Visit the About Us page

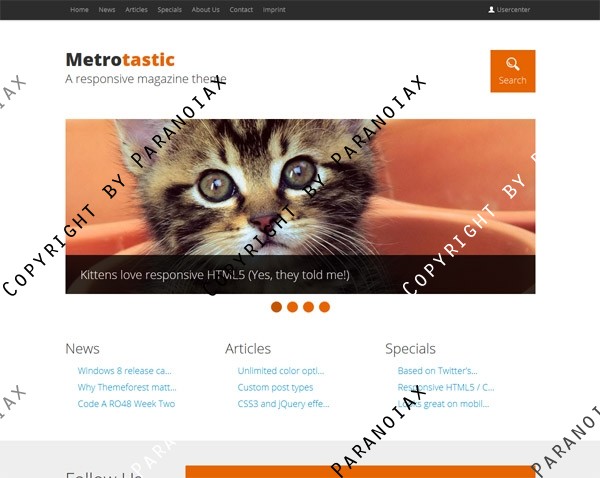tap(205, 10)
